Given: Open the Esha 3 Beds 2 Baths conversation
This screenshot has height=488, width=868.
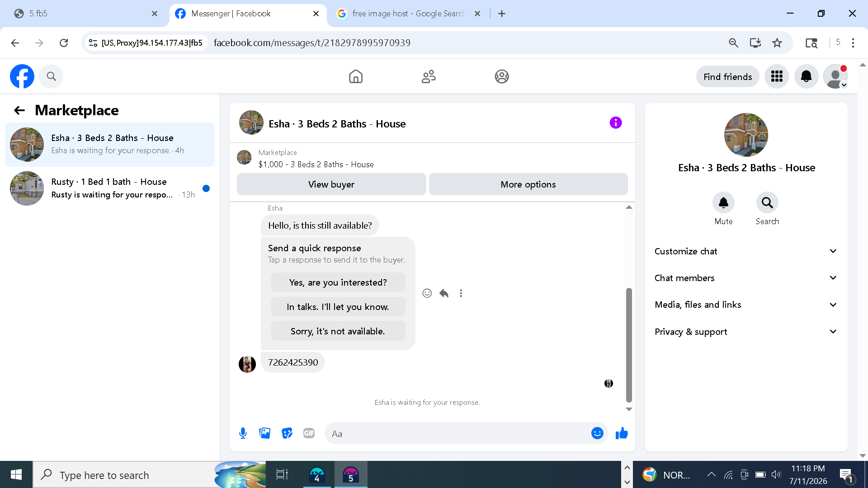Looking at the screenshot, I should (110, 145).
